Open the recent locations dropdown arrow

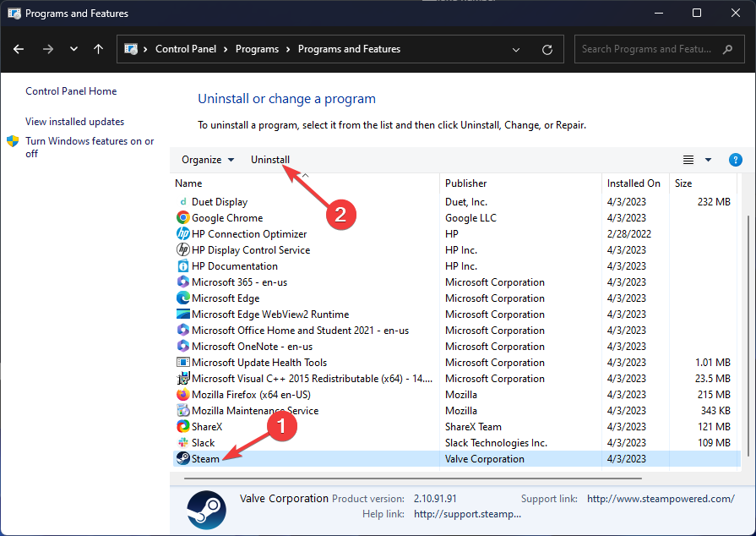pos(73,49)
